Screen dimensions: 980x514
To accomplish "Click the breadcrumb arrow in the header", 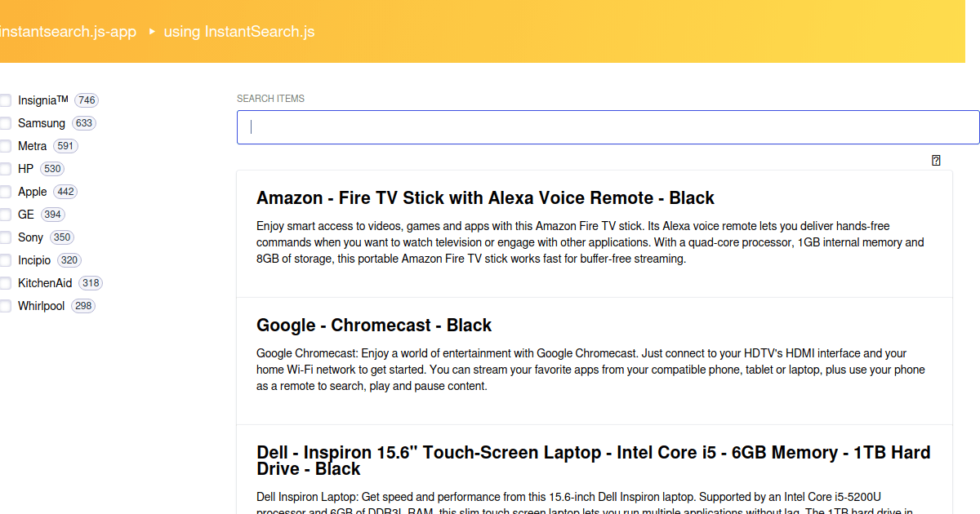I will pyautogui.click(x=151, y=32).
